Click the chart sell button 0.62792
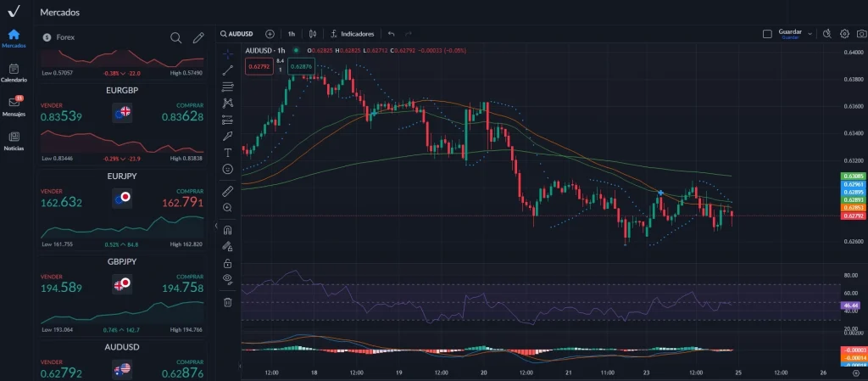The height and width of the screenshot is (381, 868). tap(259, 66)
